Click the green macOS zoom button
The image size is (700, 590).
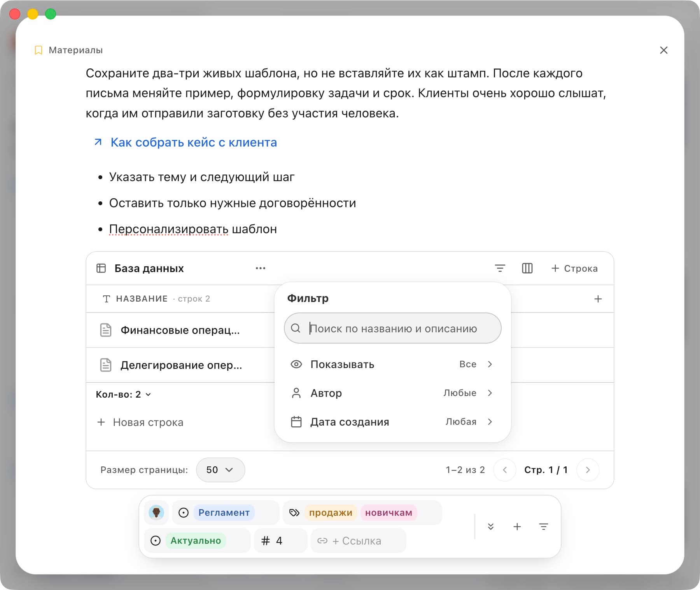click(x=51, y=14)
